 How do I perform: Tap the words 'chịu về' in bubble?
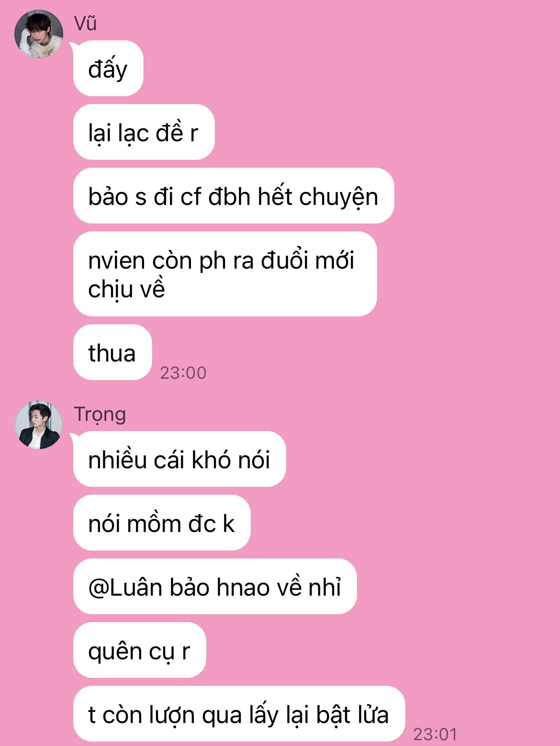[127, 289]
